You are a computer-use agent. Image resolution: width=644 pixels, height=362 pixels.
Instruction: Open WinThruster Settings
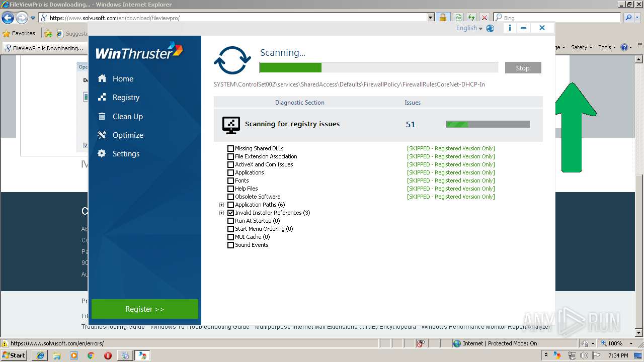126,154
